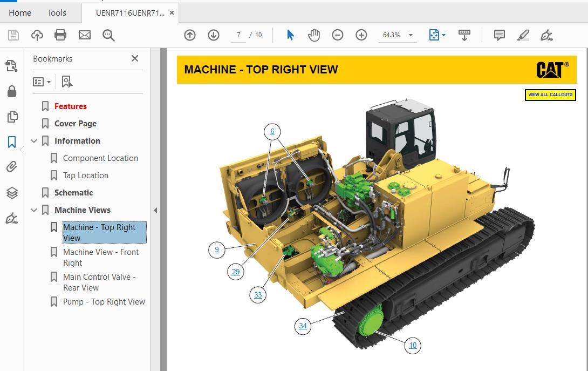Open the Attachments paperclip panel

click(x=12, y=167)
